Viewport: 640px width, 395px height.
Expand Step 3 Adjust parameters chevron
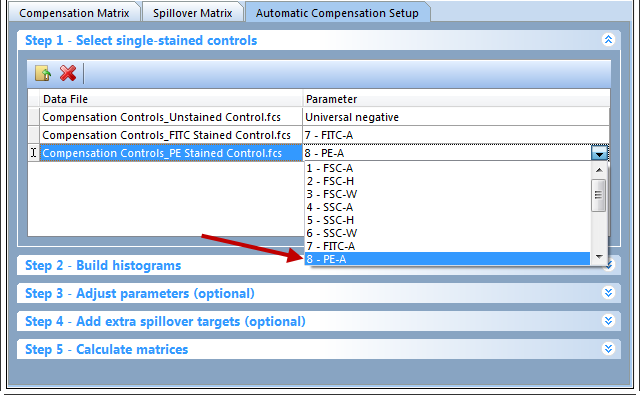[608, 293]
